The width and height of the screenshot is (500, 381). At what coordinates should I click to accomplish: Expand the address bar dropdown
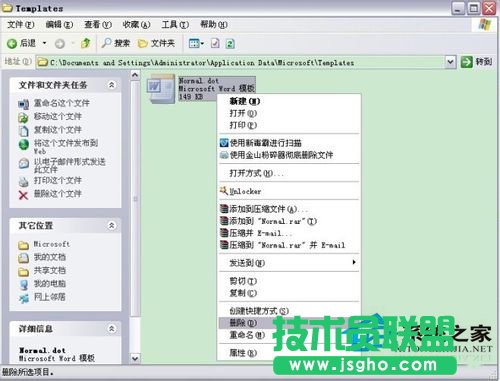450,62
